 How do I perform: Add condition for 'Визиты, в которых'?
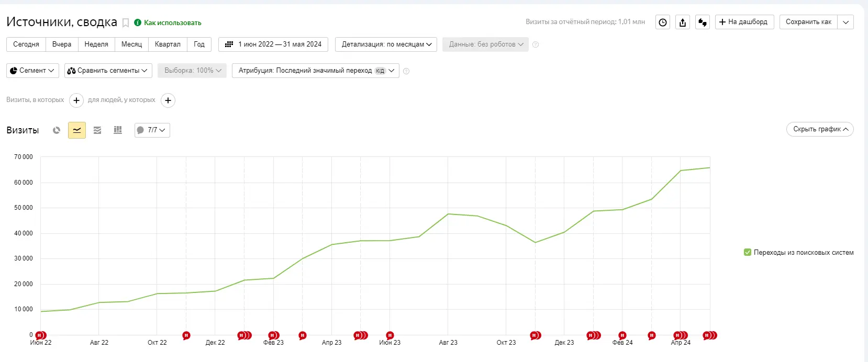76,100
